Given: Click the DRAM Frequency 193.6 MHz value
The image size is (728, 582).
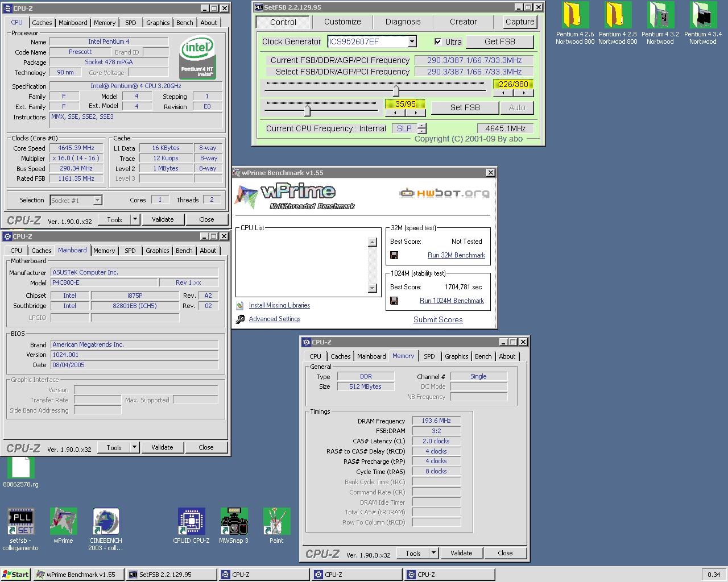Looking at the screenshot, I should tap(436, 421).
